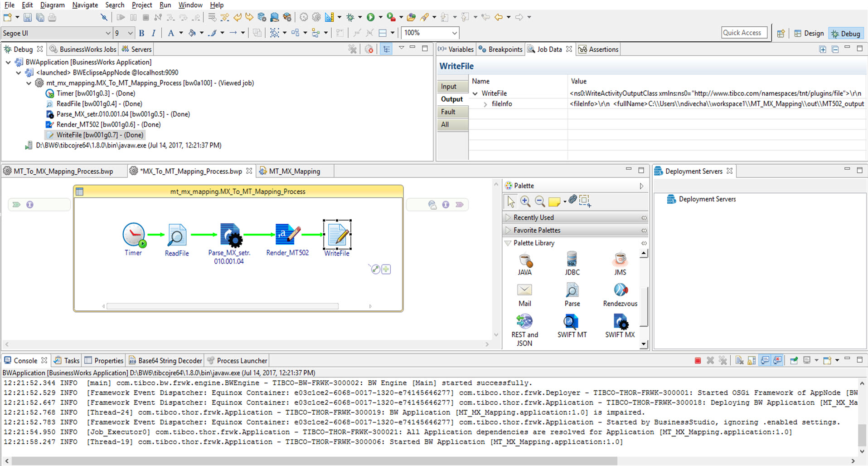The width and height of the screenshot is (868, 466).
Task: Collapse the BWApplication tree node
Action: click(8, 62)
